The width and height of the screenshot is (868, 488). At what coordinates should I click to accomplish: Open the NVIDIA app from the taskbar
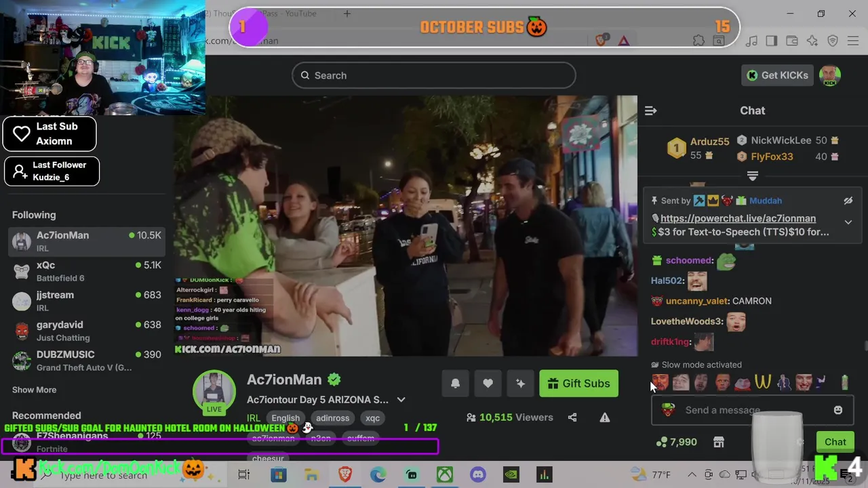(x=511, y=475)
